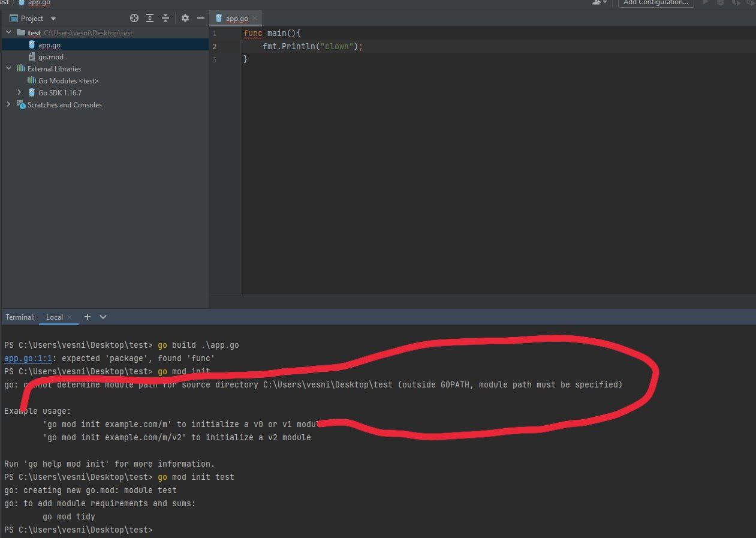Image resolution: width=756 pixels, height=538 pixels.
Task: Collapse the External Libraries node
Action: tap(9, 68)
